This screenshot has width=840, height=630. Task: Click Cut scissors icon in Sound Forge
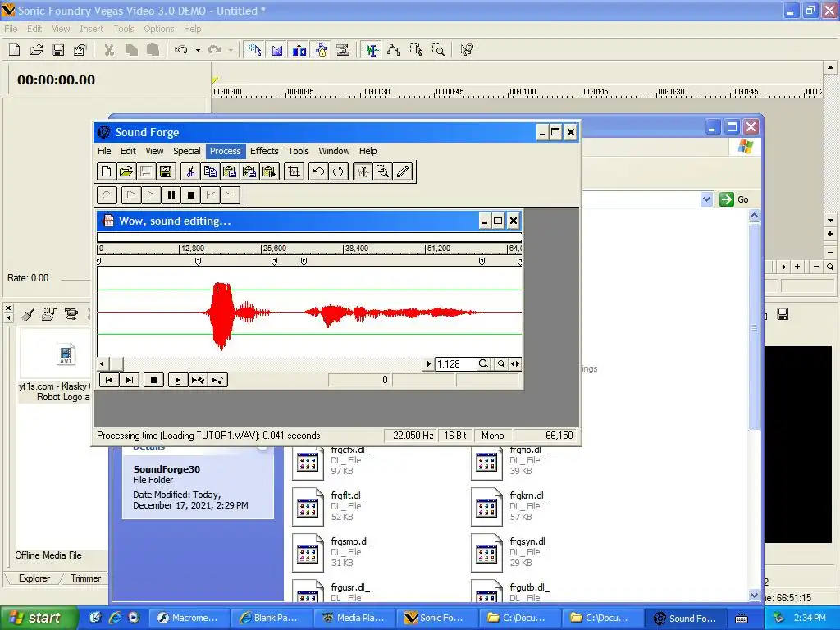(190, 171)
